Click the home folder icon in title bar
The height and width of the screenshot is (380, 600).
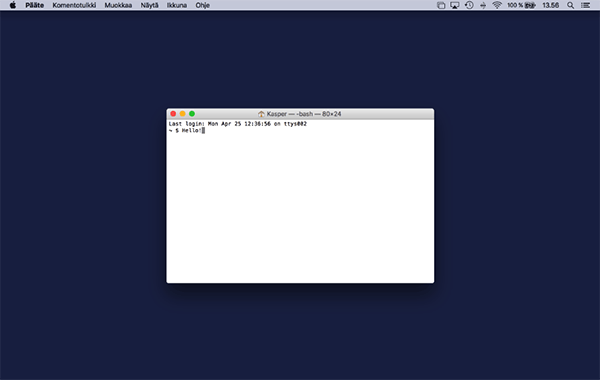(261, 114)
